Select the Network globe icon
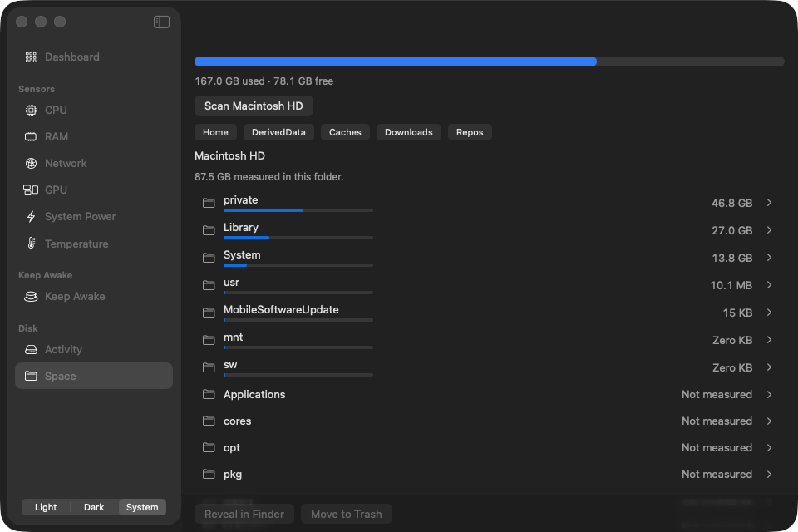 point(31,164)
